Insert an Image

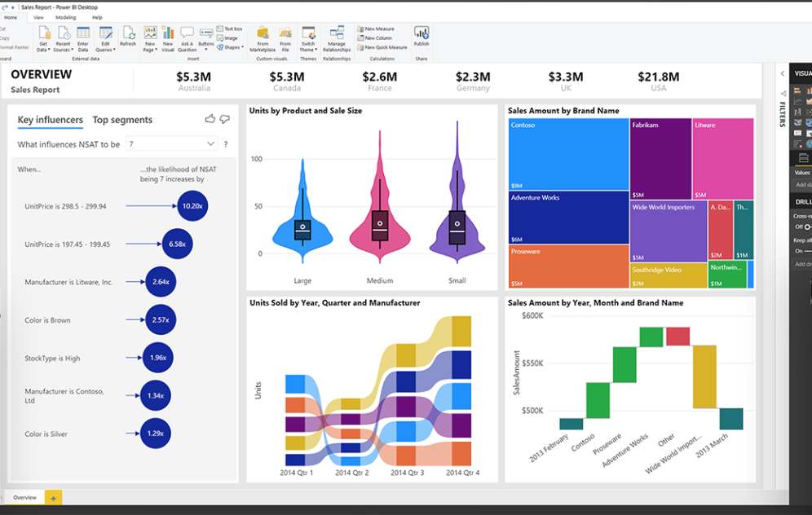click(x=227, y=37)
